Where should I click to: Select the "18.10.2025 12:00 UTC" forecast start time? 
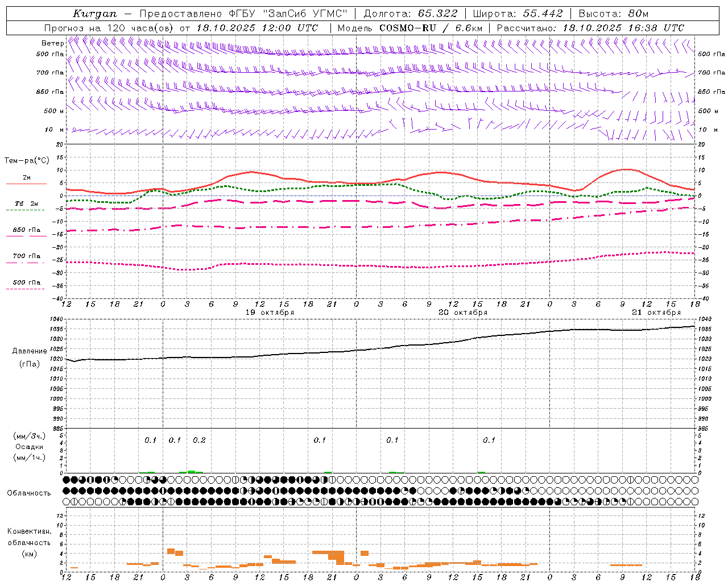pos(257,28)
